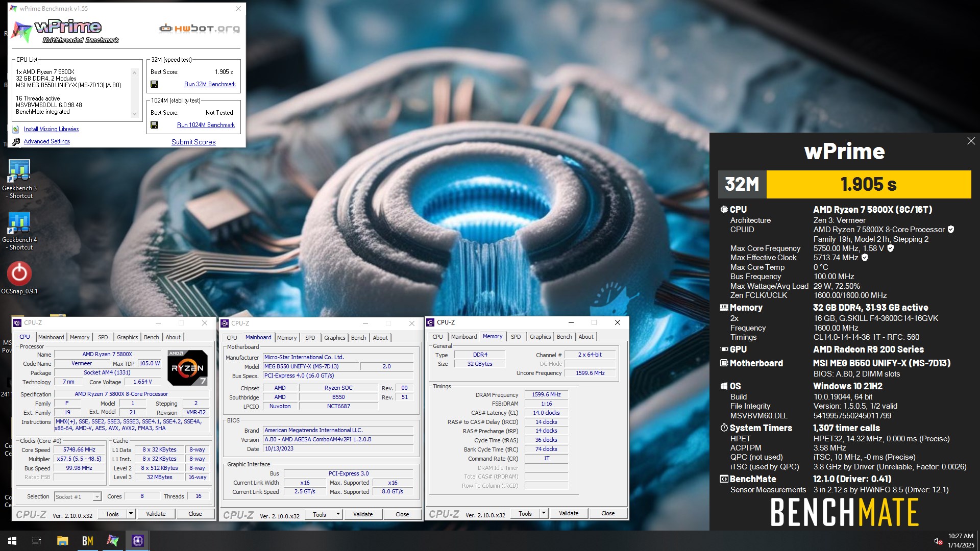This screenshot has height=551, width=980.
Task: Switch to SPD tab in the CPU-Z CPU window
Action: coord(103,337)
